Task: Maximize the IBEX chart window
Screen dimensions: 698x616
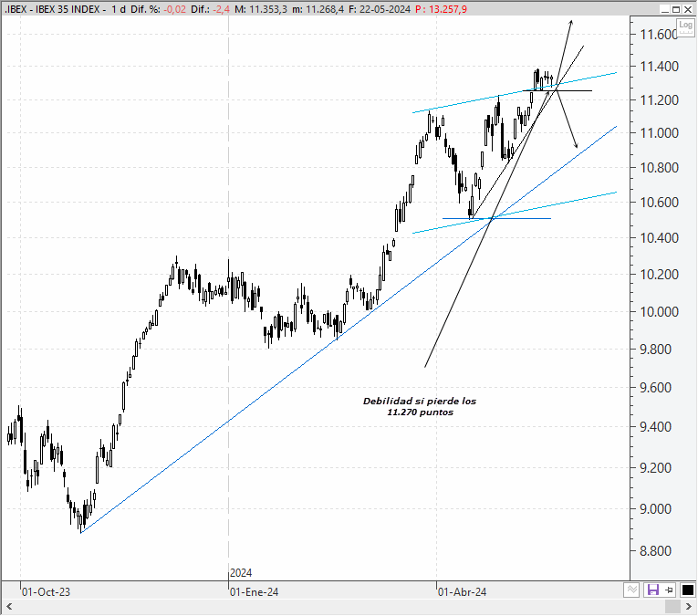Action: [x=676, y=9]
